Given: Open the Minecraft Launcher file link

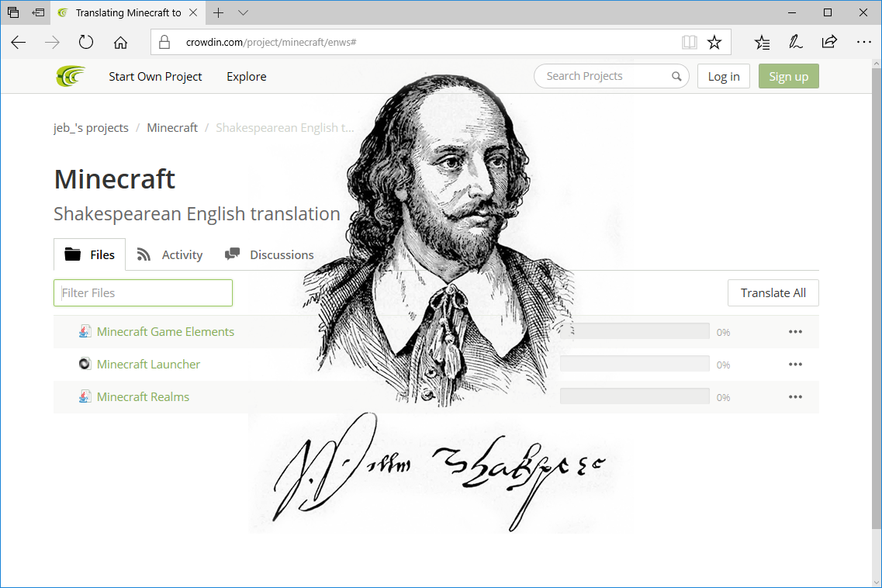Looking at the screenshot, I should [148, 365].
